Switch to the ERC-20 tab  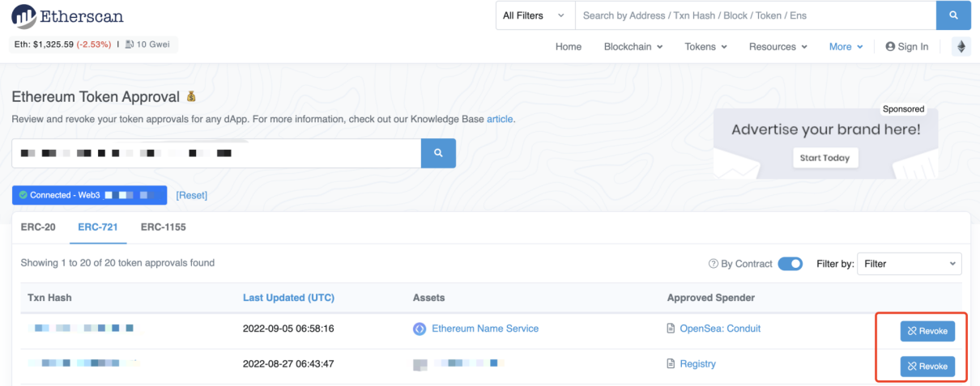(x=38, y=227)
